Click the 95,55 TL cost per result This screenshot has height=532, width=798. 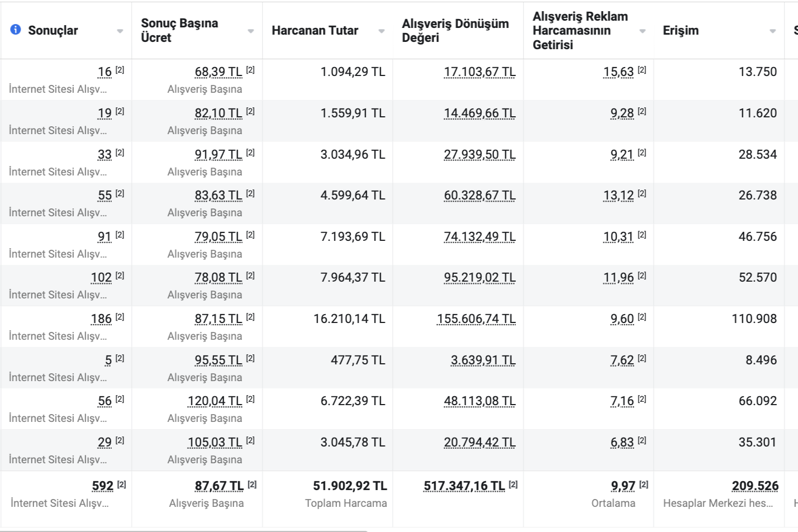point(218,360)
